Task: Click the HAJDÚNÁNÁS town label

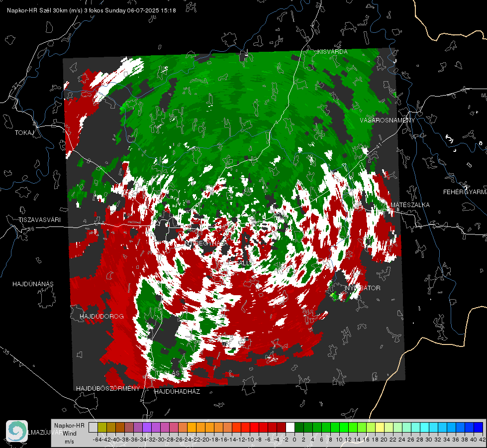Action: (33, 284)
